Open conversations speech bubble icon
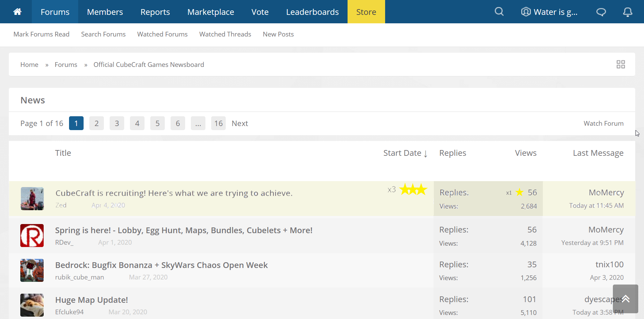644x319 pixels. coord(601,12)
